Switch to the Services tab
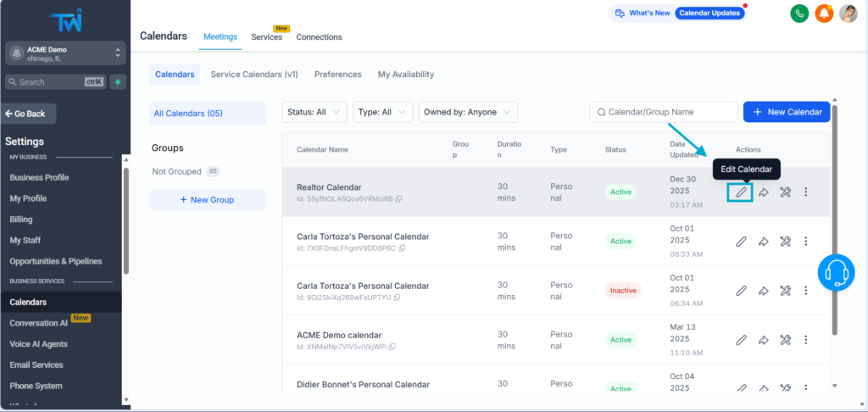Image resolution: width=868 pixels, height=412 pixels. point(267,37)
